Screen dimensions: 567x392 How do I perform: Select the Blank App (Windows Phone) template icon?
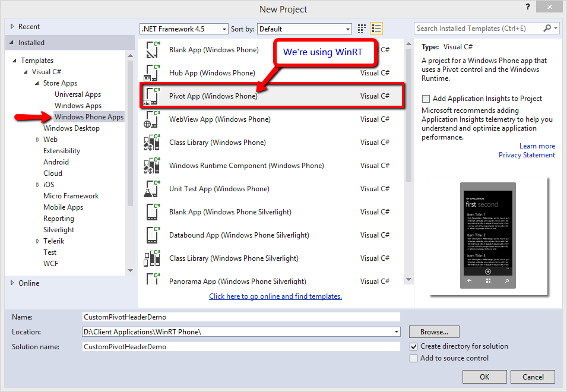point(151,50)
